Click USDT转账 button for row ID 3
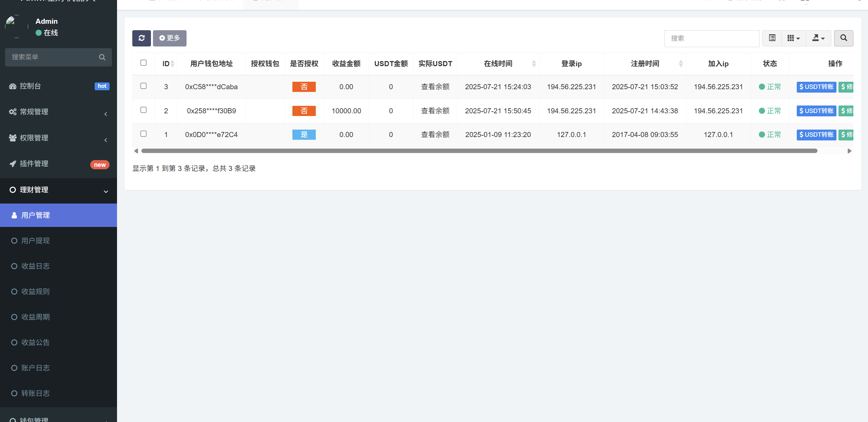The image size is (868, 422). 816,87
